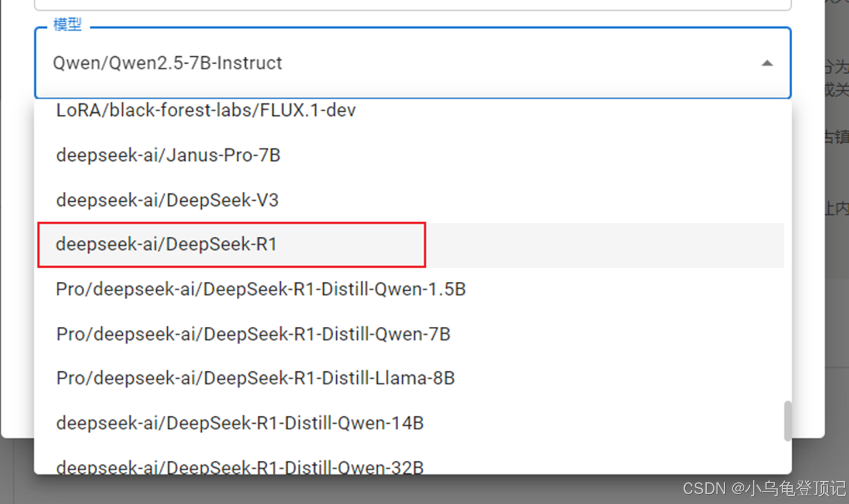This screenshot has height=504, width=849.
Task: Collapse the model dropdown arrow
Action: (767, 63)
